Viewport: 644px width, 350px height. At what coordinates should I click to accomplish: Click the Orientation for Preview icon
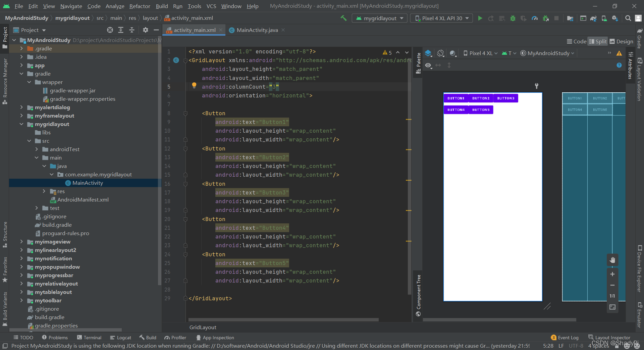click(x=441, y=53)
